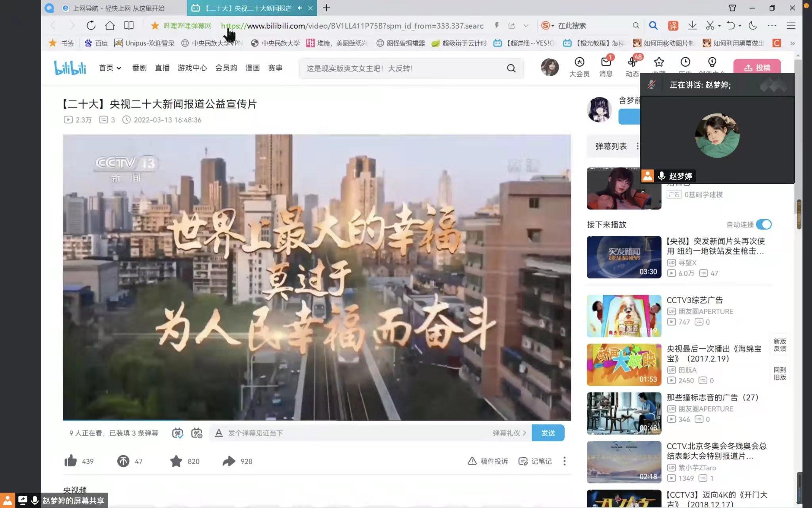This screenshot has height=508, width=812.
Task: Open the three-dot more options menu
Action: pos(564,461)
